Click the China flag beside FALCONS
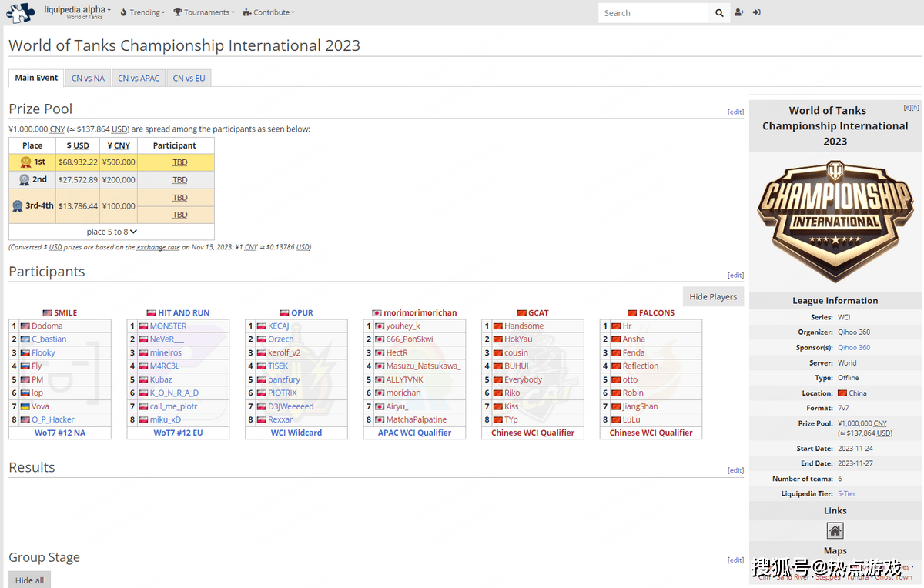Image resolution: width=924 pixels, height=588 pixels. pos(632,313)
